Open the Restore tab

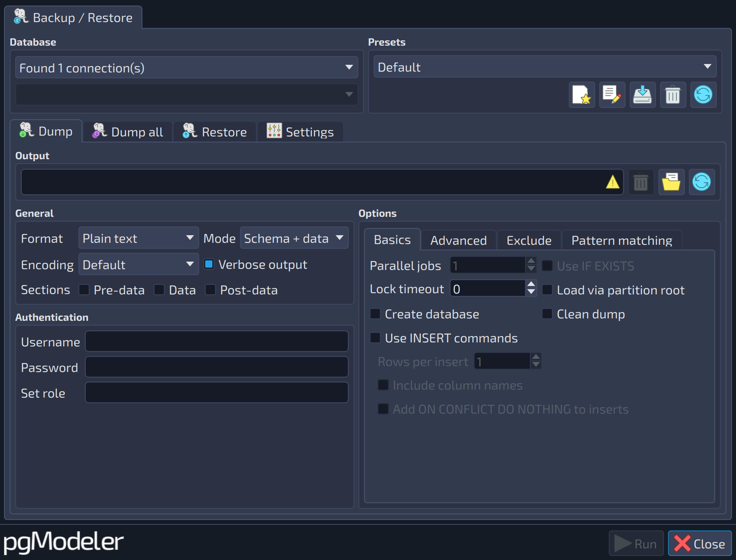tap(215, 132)
